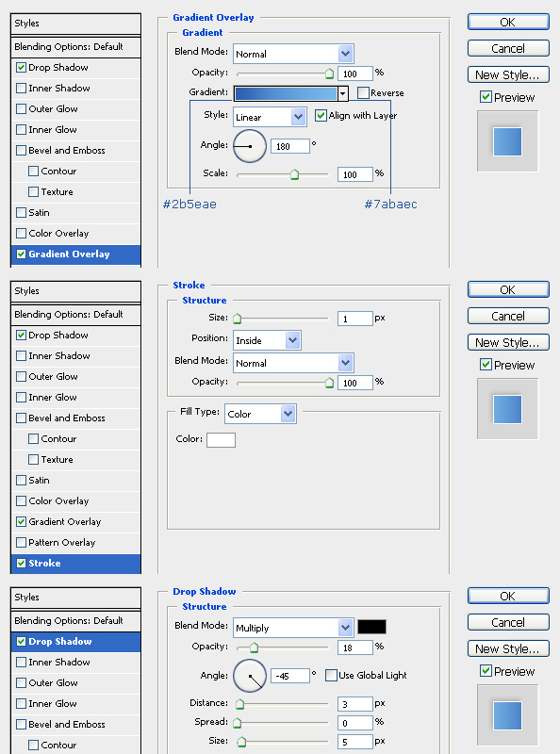Image resolution: width=560 pixels, height=754 pixels.
Task: Open Drop Shadow Blend Mode Multiply dropdown
Action: [293, 628]
